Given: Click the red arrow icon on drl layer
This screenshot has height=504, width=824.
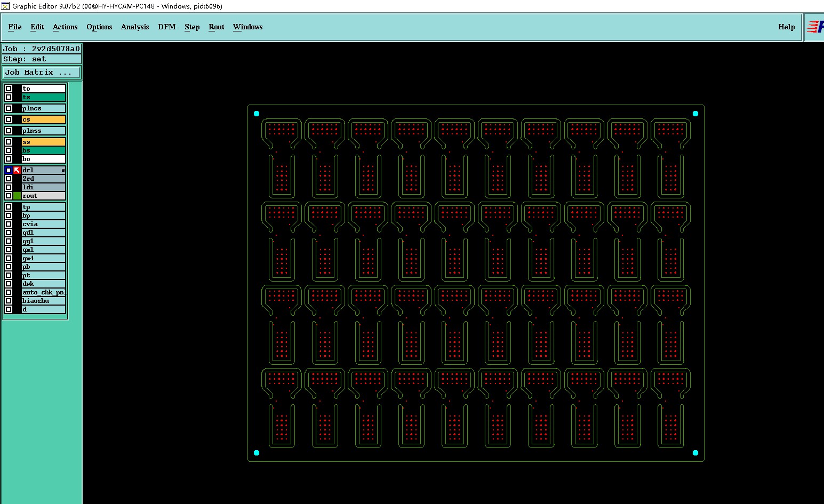Looking at the screenshot, I should pos(17,170).
